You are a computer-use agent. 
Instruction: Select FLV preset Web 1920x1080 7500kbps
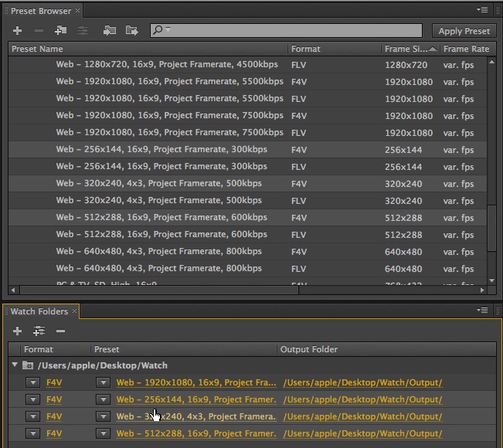point(247,133)
